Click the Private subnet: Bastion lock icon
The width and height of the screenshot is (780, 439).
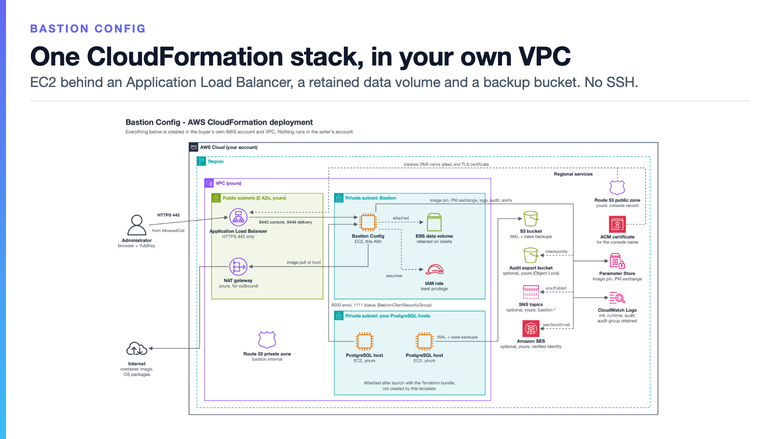point(339,198)
